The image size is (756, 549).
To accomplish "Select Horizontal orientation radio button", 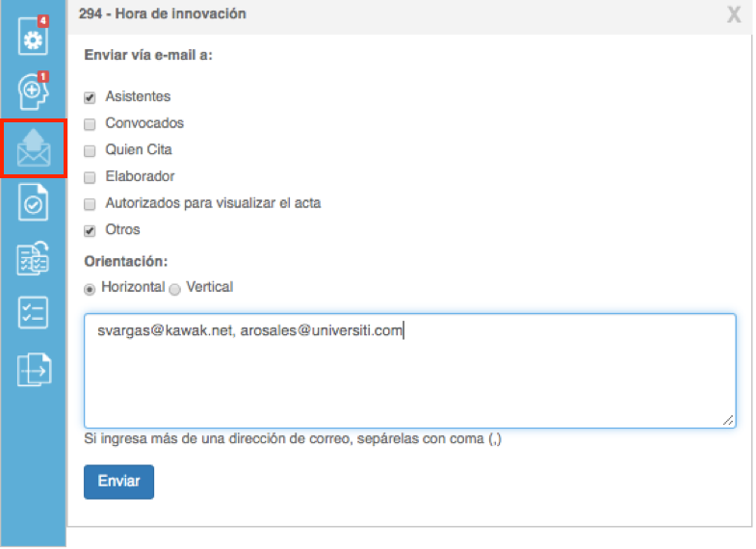I will click(90, 289).
